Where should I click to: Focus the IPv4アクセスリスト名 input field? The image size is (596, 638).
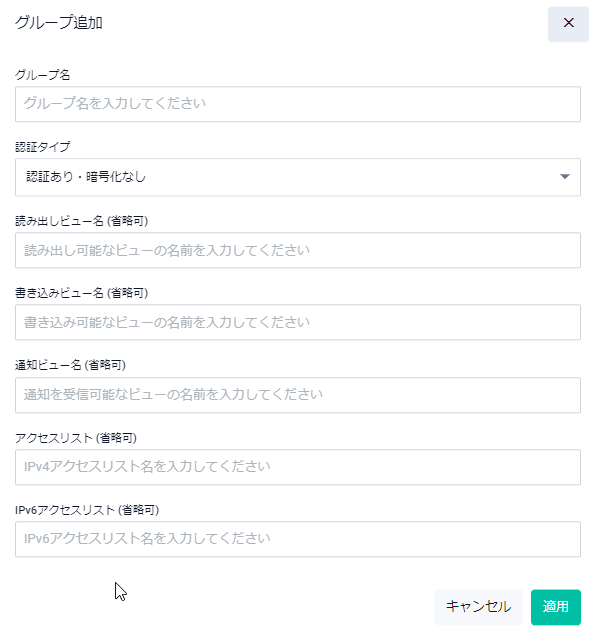298,467
